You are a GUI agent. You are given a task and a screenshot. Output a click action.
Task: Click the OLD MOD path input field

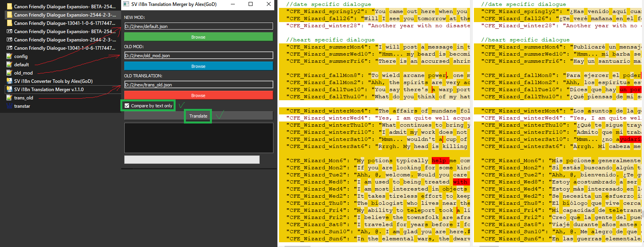[x=198, y=56]
